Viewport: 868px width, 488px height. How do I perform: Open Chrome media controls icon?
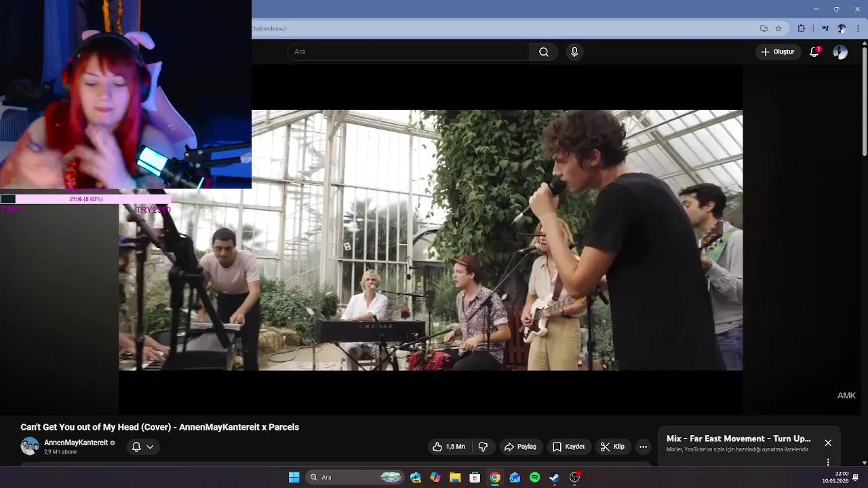point(825,28)
